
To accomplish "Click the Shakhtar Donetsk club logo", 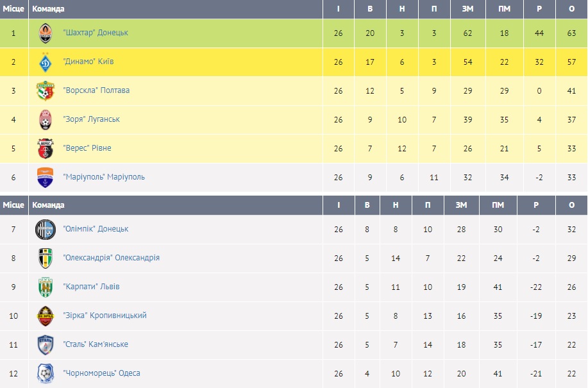I will pyautogui.click(x=45, y=33).
